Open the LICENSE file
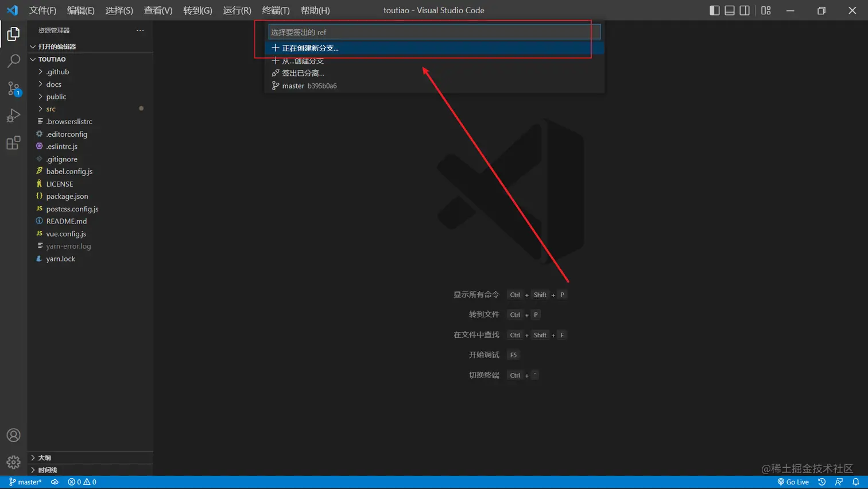The width and height of the screenshot is (868, 489). (x=90, y=184)
